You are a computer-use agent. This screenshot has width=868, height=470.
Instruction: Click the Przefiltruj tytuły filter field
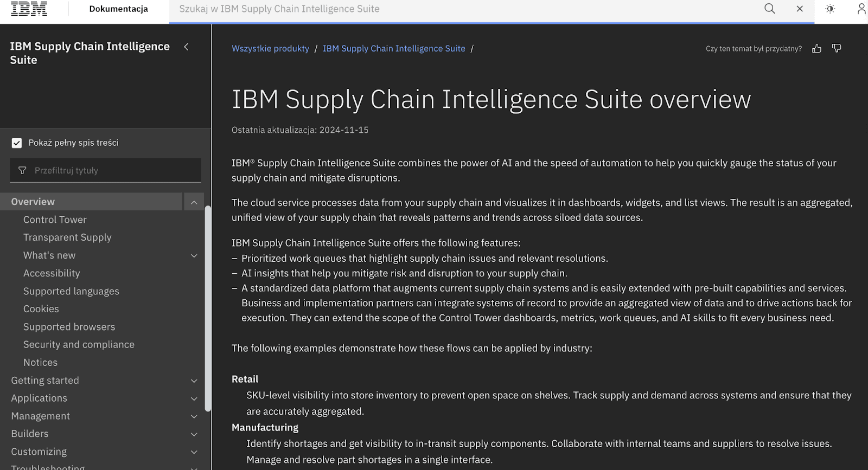pyautogui.click(x=105, y=170)
